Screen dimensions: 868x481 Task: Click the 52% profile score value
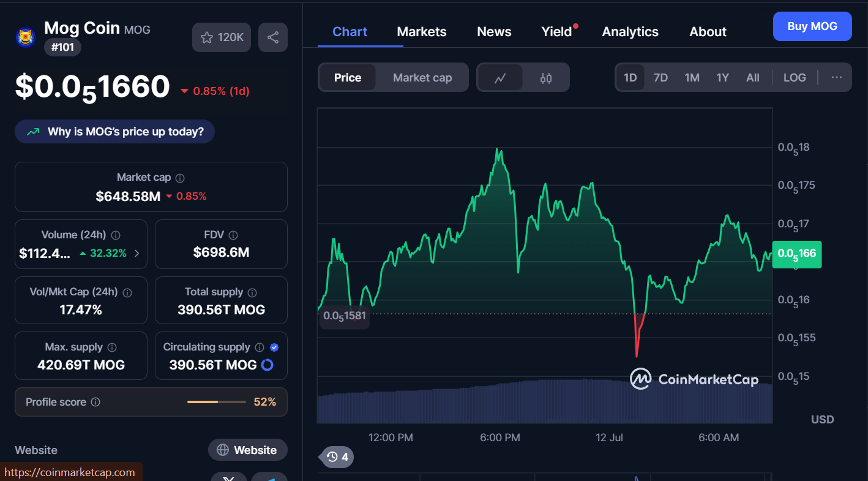pos(265,402)
